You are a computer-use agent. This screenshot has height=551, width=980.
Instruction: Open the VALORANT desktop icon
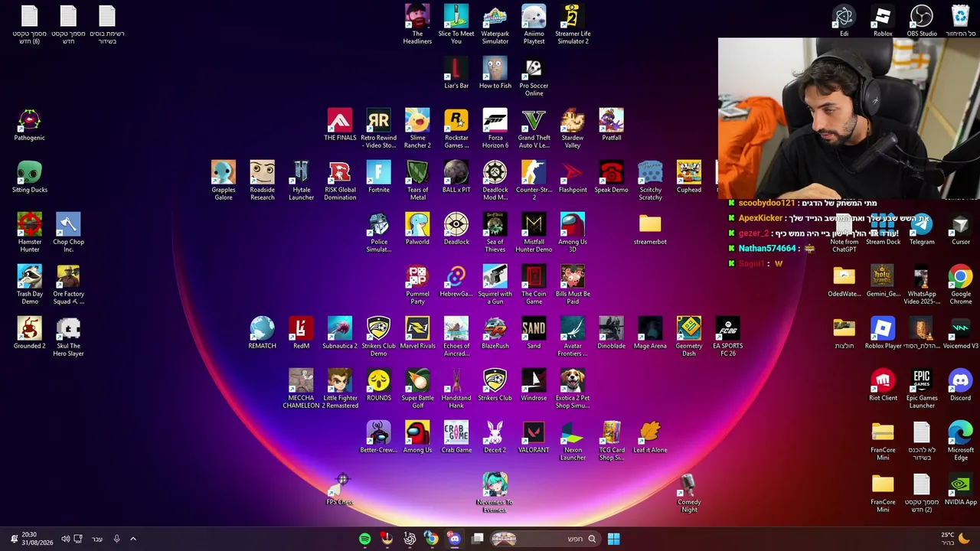pyautogui.click(x=534, y=437)
